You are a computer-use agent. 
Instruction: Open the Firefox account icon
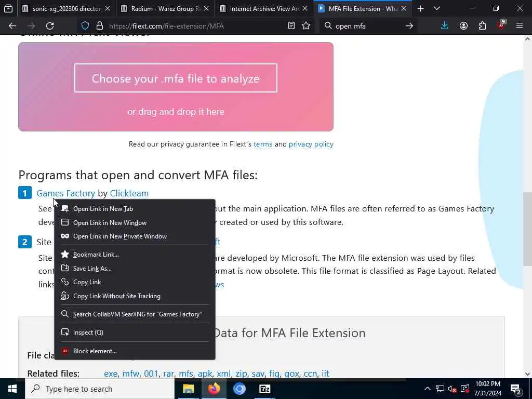click(463, 26)
